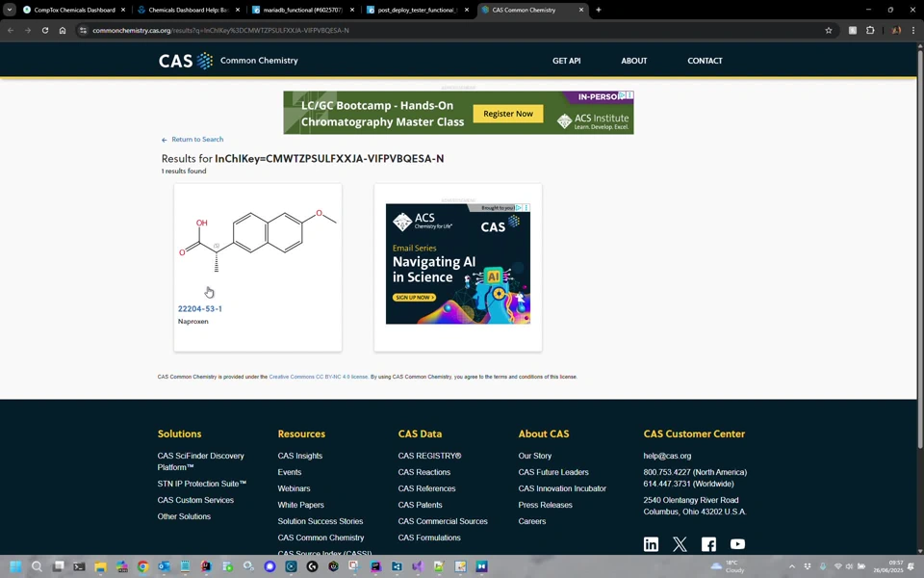Open browser extensions puzzle icon
924x578 pixels.
(870, 30)
